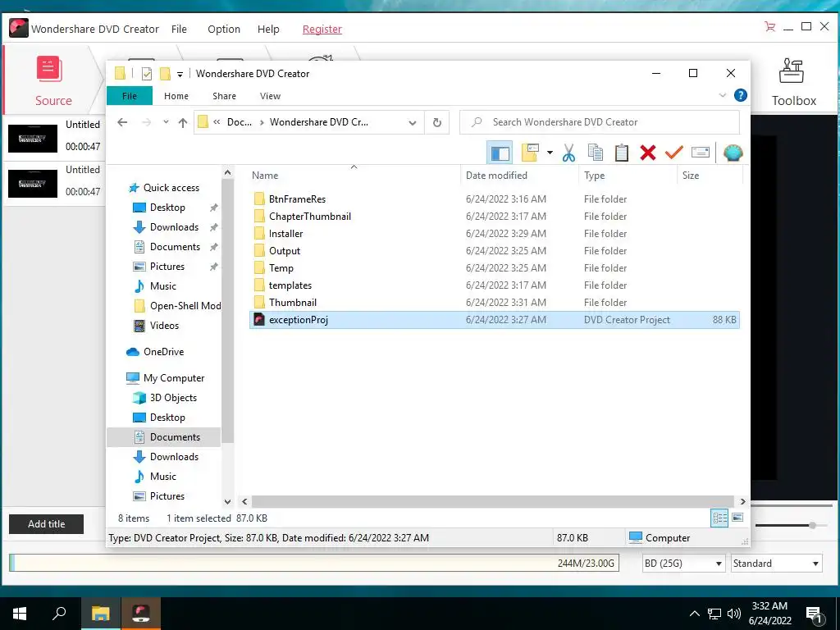Select the Temp folder
The height and width of the screenshot is (630, 840).
[281, 268]
